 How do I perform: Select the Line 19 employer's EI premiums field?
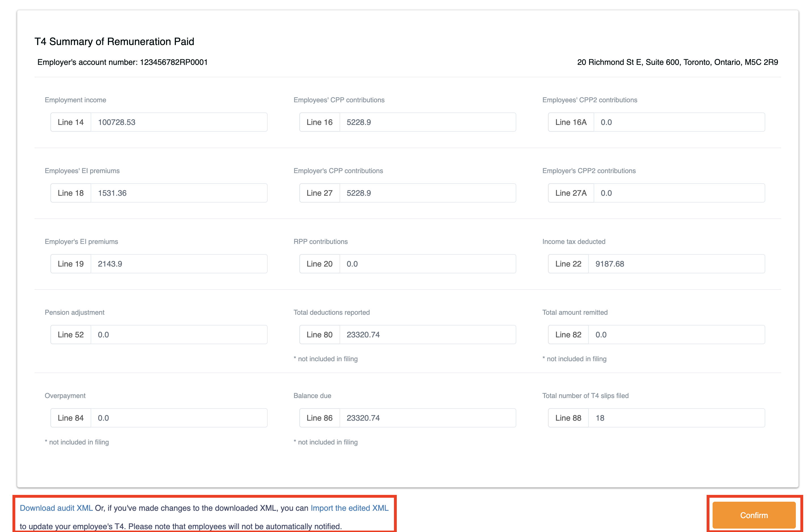(179, 264)
